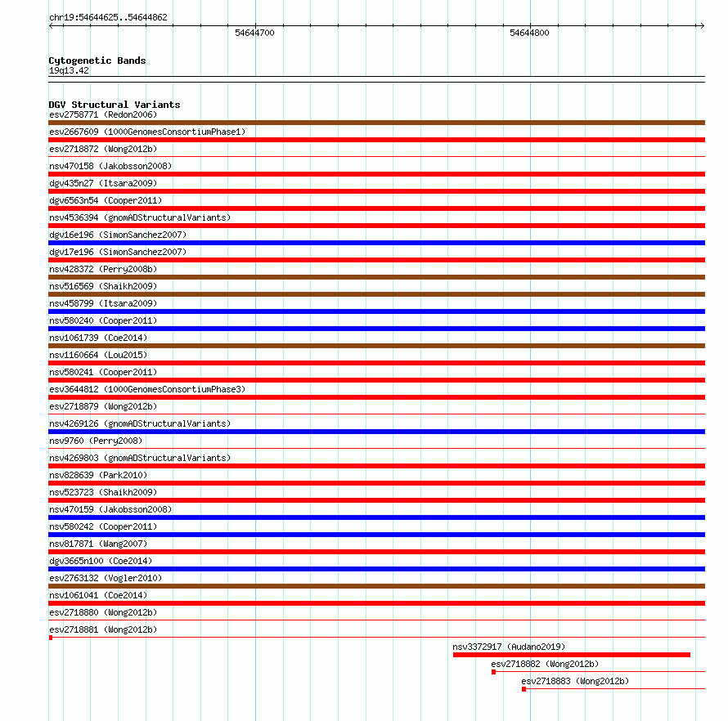Click the 19q13.42 band label
This screenshot has height=721, width=728.
pos(69,70)
